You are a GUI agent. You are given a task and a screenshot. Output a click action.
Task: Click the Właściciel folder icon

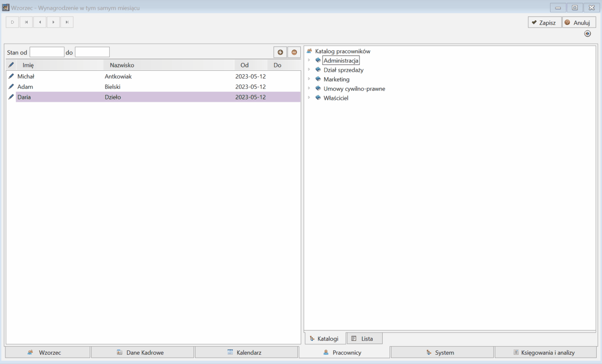click(318, 97)
